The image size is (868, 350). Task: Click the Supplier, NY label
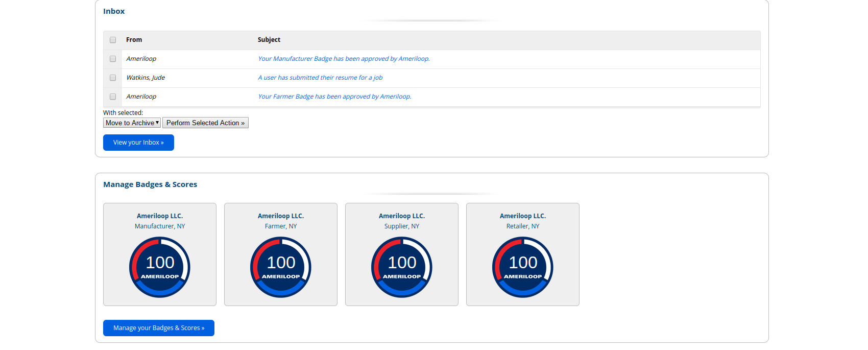click(x=402, y=226)
